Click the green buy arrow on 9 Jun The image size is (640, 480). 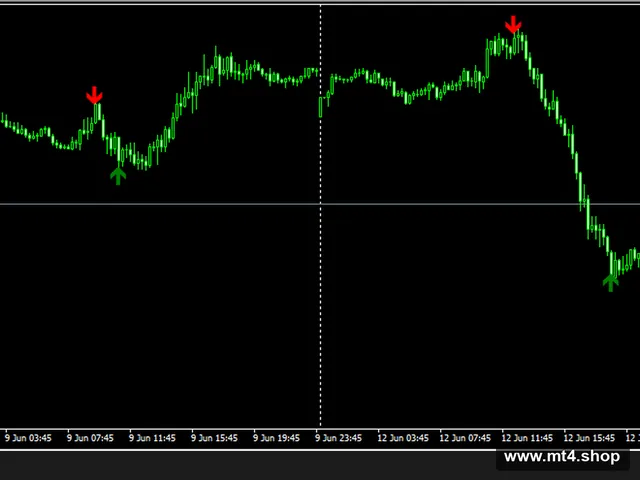(118, 176)
